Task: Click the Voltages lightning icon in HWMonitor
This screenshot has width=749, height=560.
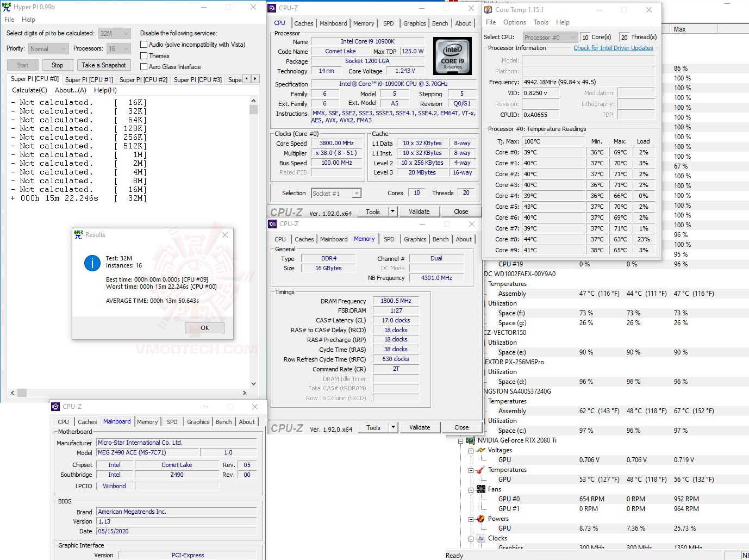Action: (x=481, y=450)
